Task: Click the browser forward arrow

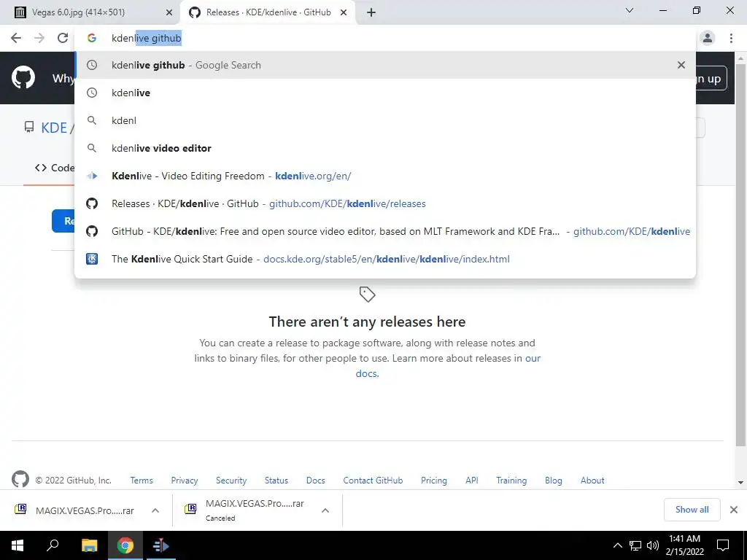Action: coord(39,38)
